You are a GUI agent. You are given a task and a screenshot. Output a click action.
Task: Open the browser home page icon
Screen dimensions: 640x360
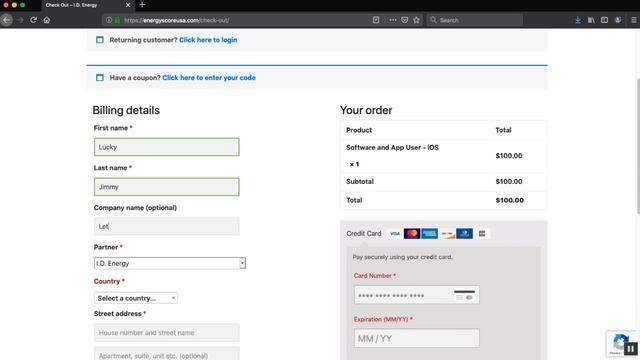click(47, 20)
